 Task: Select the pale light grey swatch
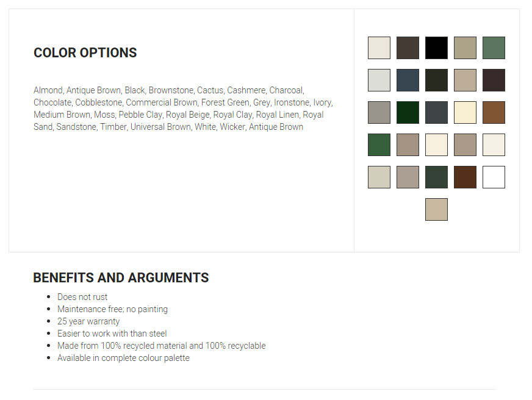[379, 80]
